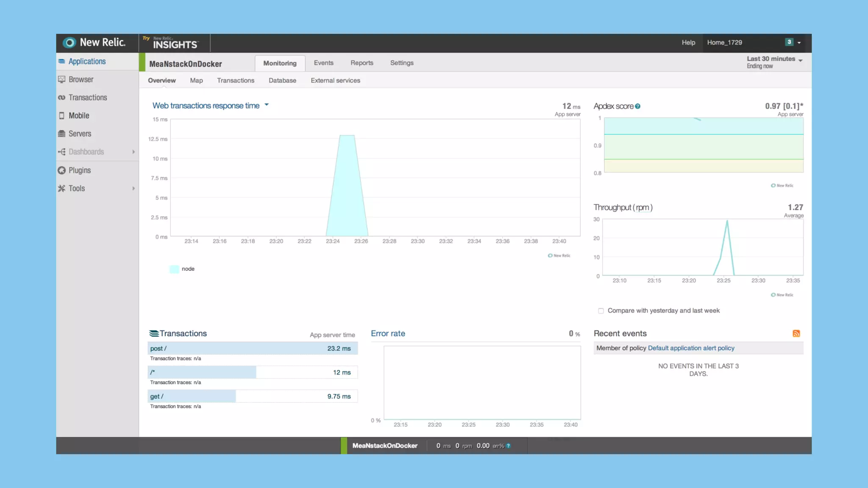Open the Home_1729 account dropdown arrow

[799, 43]
